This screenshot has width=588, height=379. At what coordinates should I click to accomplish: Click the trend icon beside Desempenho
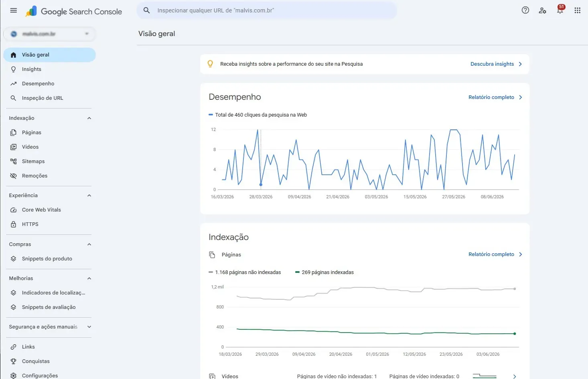click(x=13, y=84)
